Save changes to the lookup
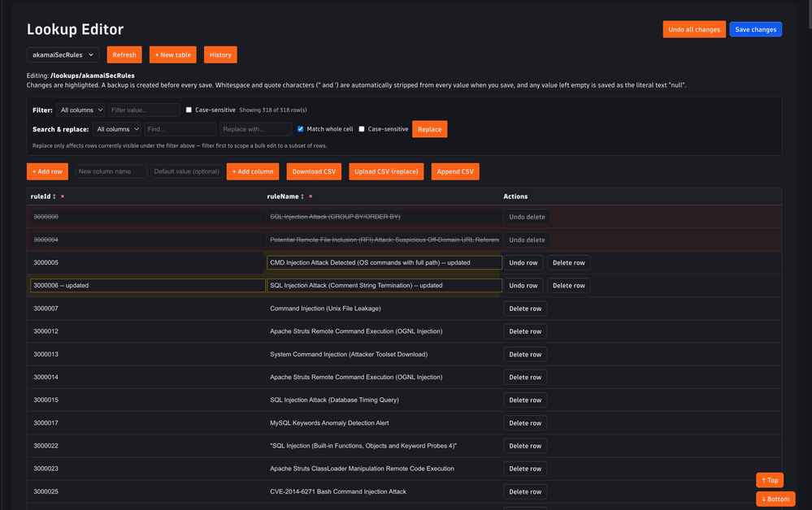The image size is (812, 510). click(756, 29)
